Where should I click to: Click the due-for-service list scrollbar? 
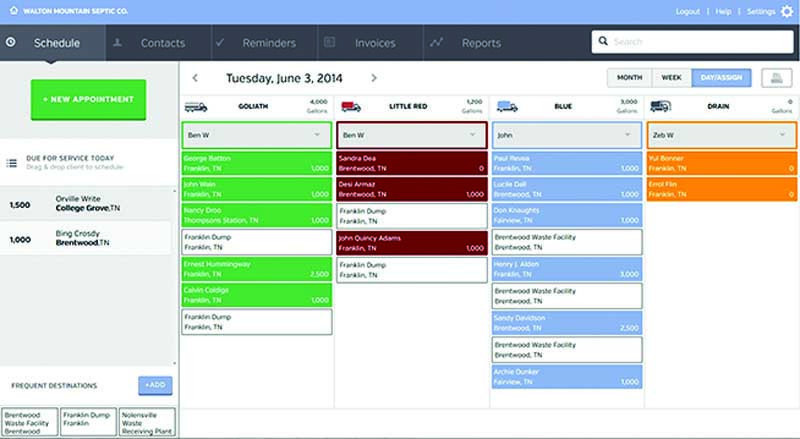point(175,277)
